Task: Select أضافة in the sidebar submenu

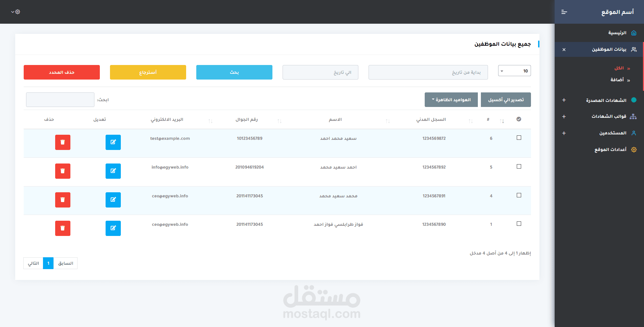Action: coord(617,80)
